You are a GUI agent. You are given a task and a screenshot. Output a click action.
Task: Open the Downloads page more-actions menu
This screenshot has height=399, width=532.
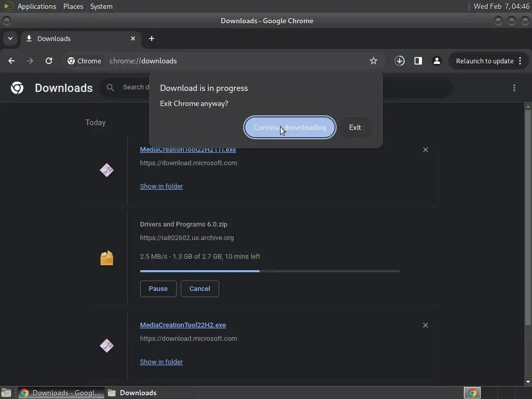point(514,88)
